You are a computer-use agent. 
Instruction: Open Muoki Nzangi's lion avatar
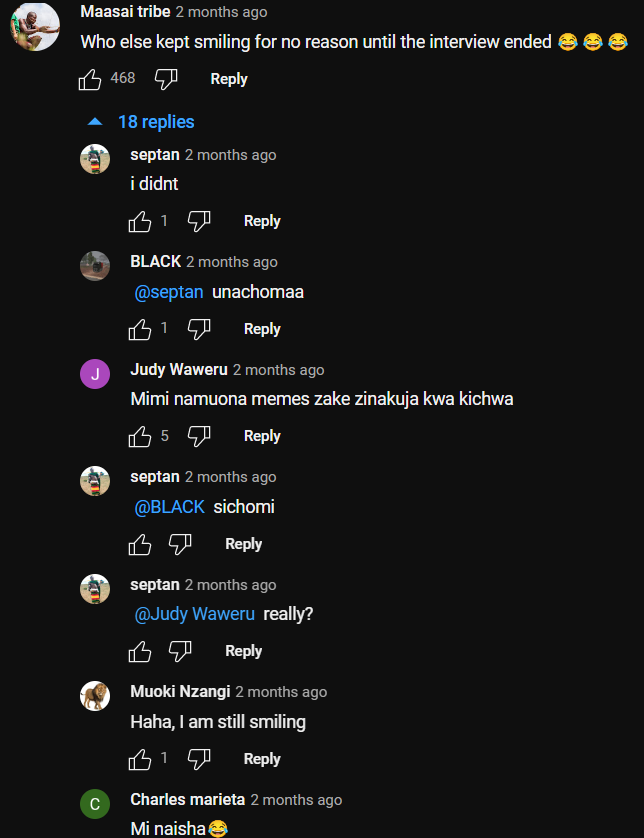[95, 697]
